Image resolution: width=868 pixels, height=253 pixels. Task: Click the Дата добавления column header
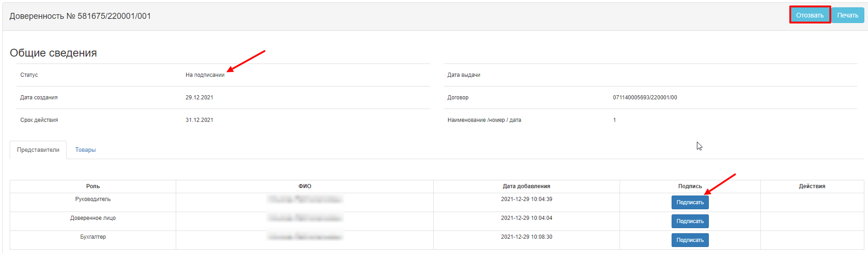point(526,186)
